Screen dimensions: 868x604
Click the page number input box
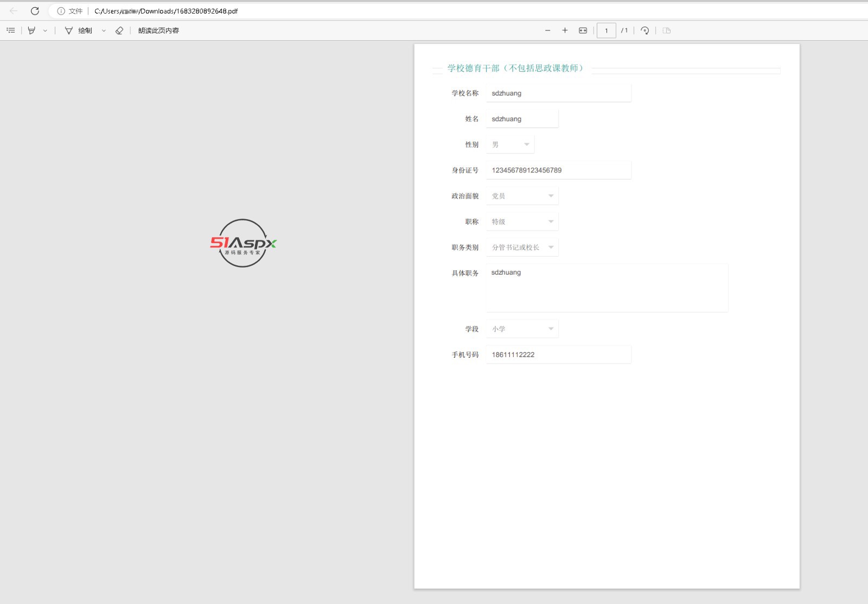(607, 30)
